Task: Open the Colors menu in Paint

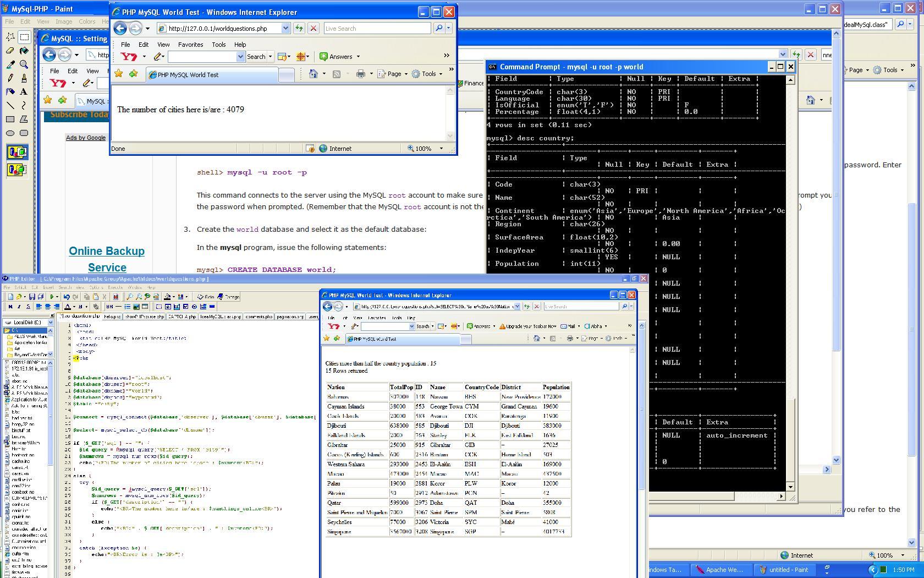Action: (87, 21)
